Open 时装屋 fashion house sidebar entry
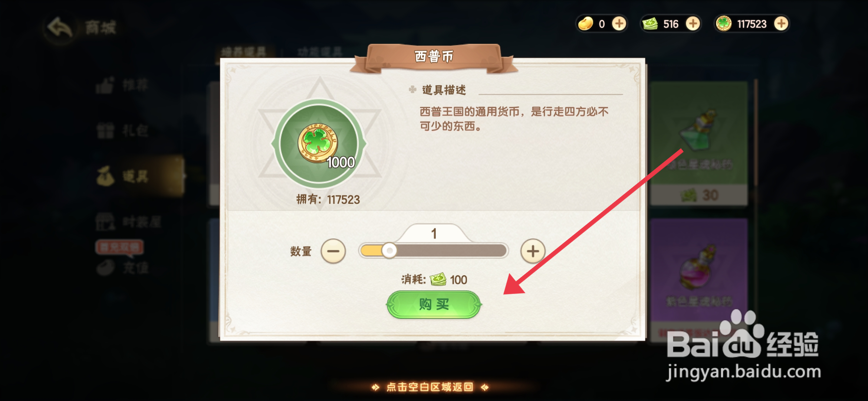The height and width of the screenshot is (401, 868). tap(128, 222)
